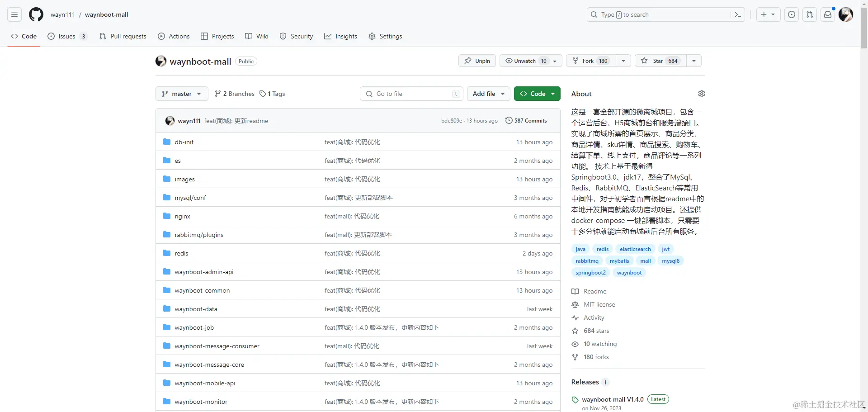The height and width of the screenshot is (412, 868).
Task: Open the db-init folder
Action: [x=184, y=142]
